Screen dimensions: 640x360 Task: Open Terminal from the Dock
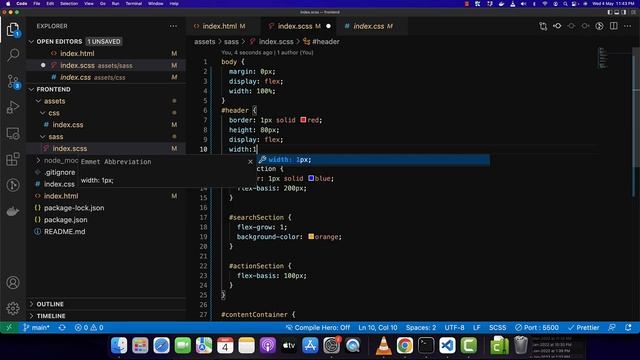[426, 346]
